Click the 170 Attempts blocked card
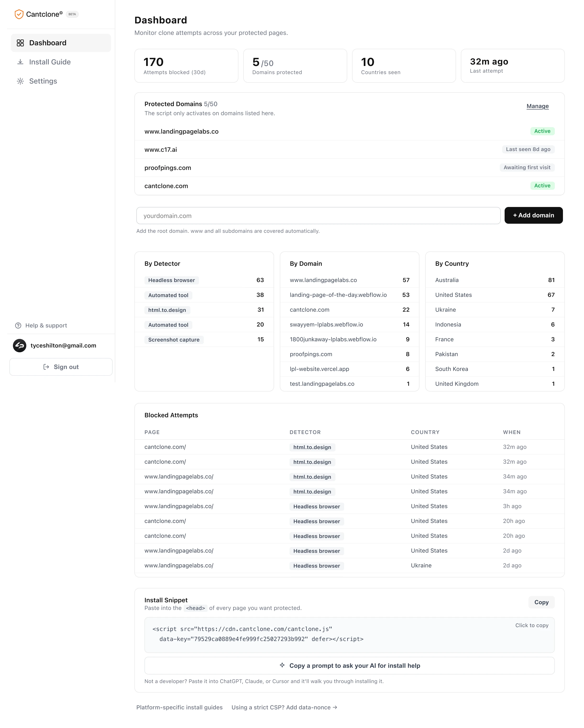Screen dimensions: 584x728 click(186, 65)
